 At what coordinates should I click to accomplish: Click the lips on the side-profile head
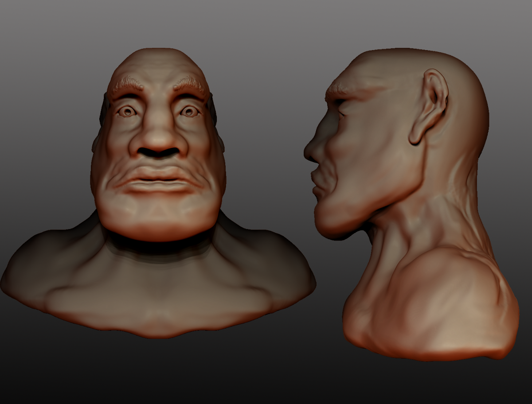316,183
